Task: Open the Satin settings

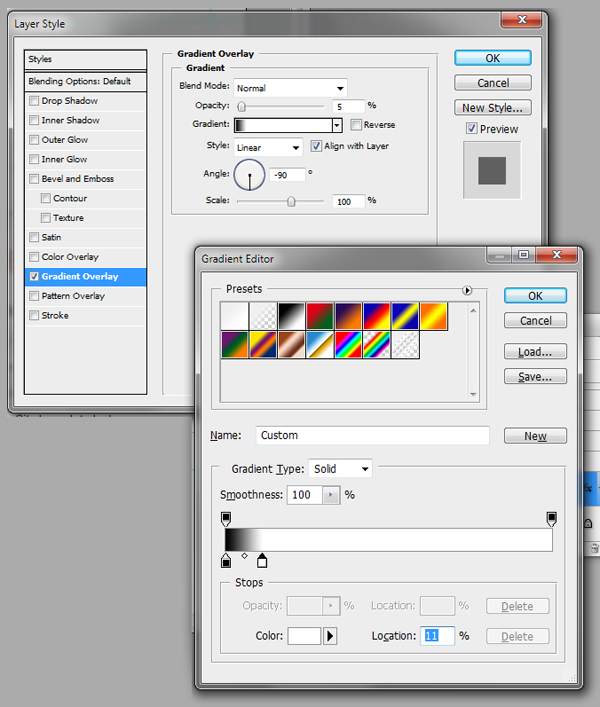Action: 51,237
